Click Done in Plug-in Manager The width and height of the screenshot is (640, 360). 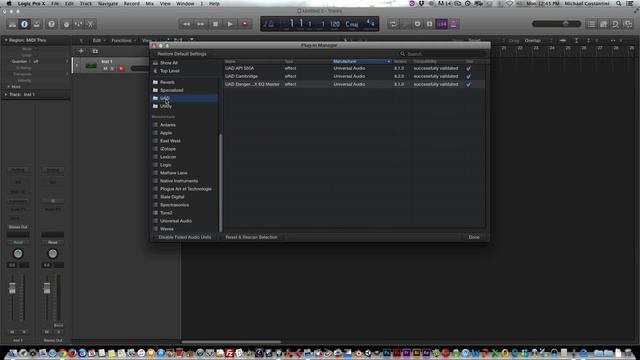click(x=474, y=237)
